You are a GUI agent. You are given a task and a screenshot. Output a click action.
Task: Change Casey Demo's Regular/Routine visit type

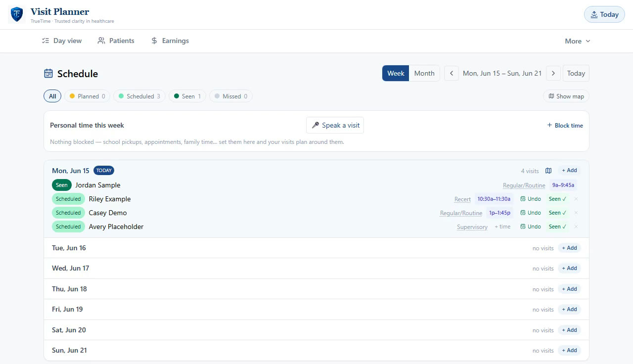point(461,213)
